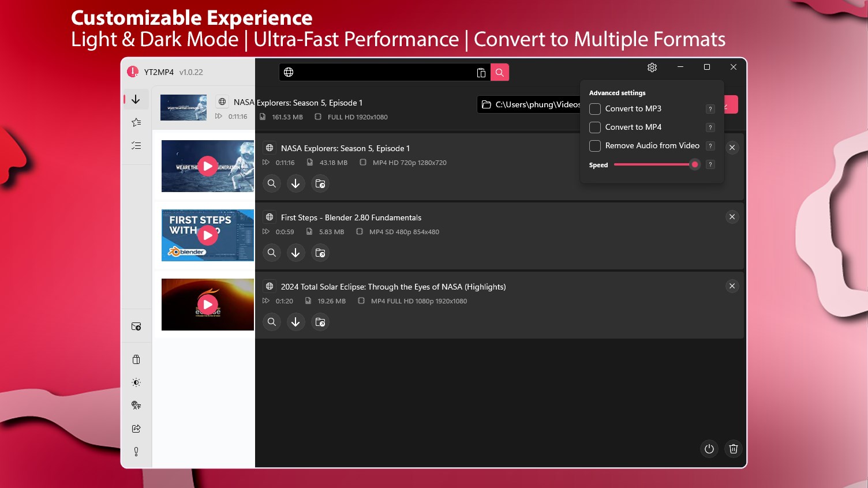Open the Favorites star list icon

pos(136,122)
